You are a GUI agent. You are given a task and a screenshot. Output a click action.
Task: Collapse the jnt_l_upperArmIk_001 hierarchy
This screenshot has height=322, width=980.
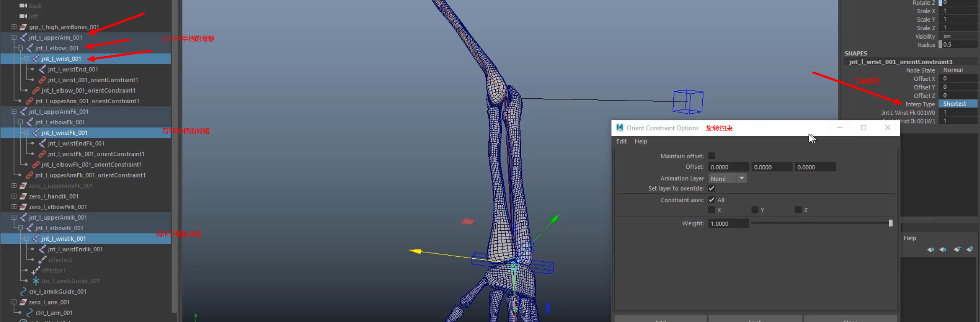[14, 217]
